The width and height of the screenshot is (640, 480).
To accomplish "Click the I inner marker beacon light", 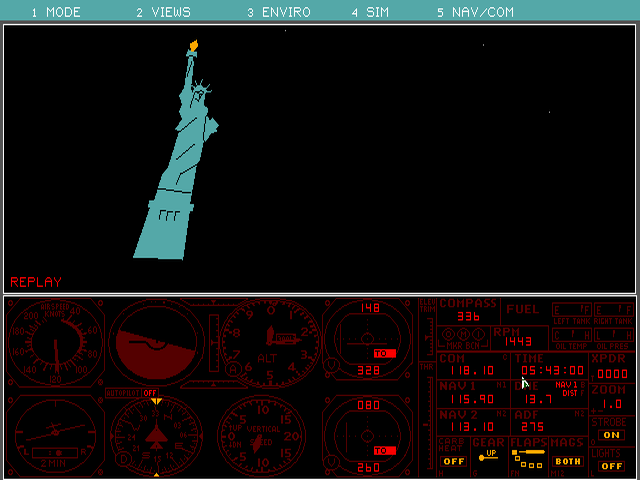I will (479, 335).
